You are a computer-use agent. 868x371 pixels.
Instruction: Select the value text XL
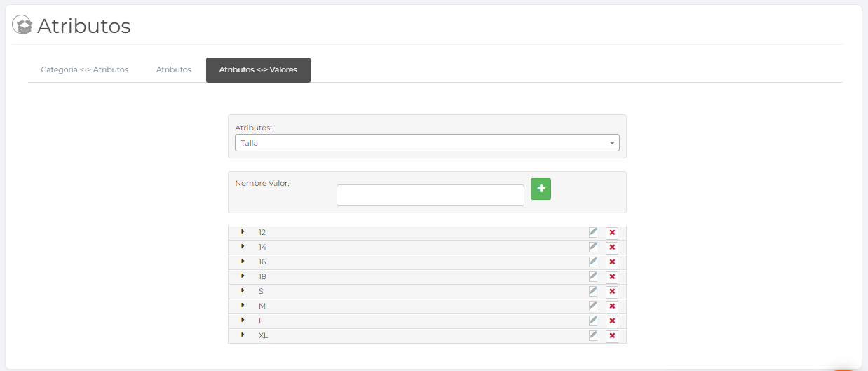pos(263,335)
